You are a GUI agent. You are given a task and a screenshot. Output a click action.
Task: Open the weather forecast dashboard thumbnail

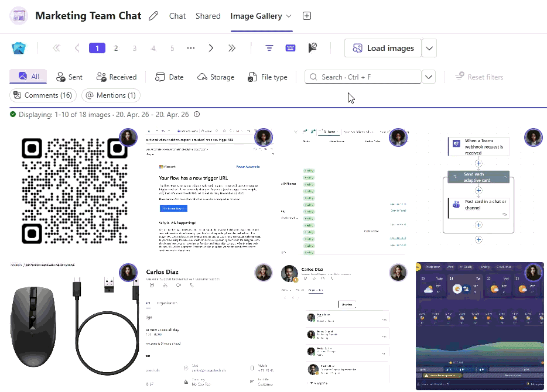480,326
